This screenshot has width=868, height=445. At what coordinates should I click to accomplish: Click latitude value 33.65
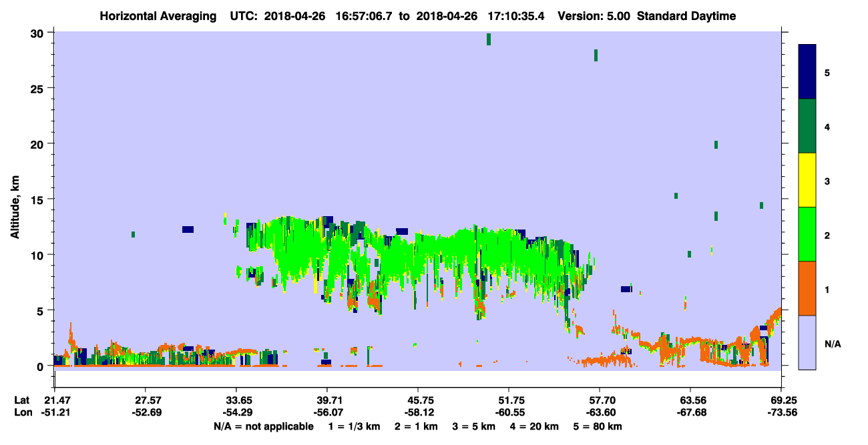236,400
